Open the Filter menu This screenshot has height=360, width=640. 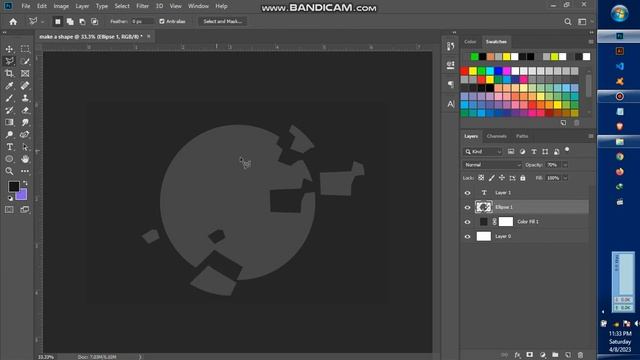click(142, 6)
